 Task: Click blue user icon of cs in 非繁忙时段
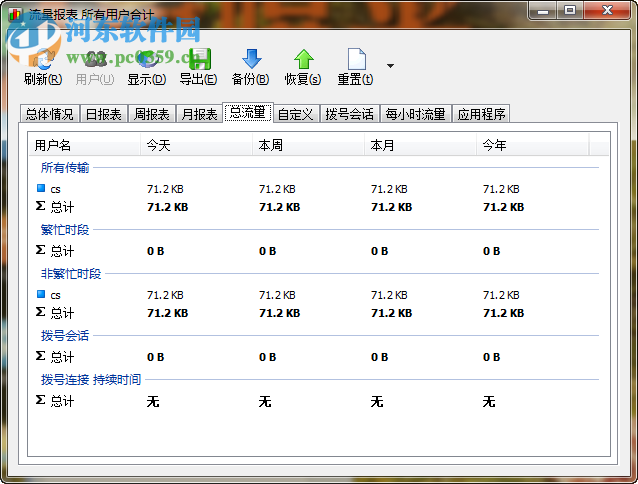tap(41, 294)
